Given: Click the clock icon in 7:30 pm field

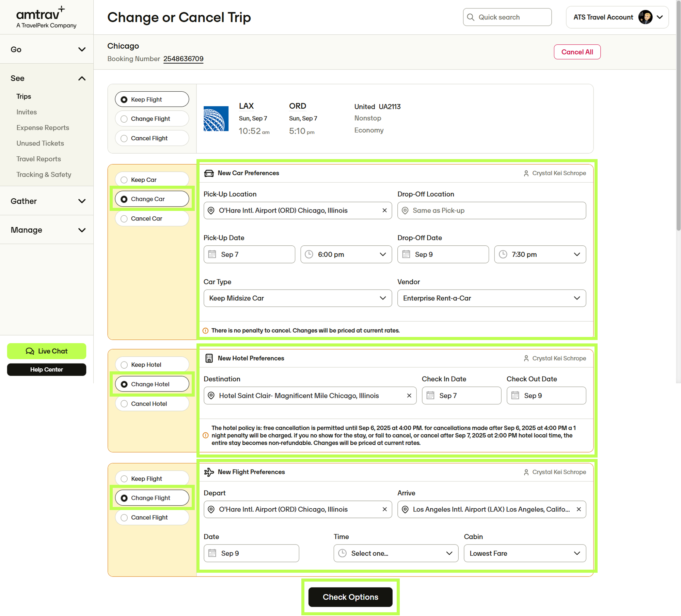Looking at the screenshot, I should click(503, 254).
